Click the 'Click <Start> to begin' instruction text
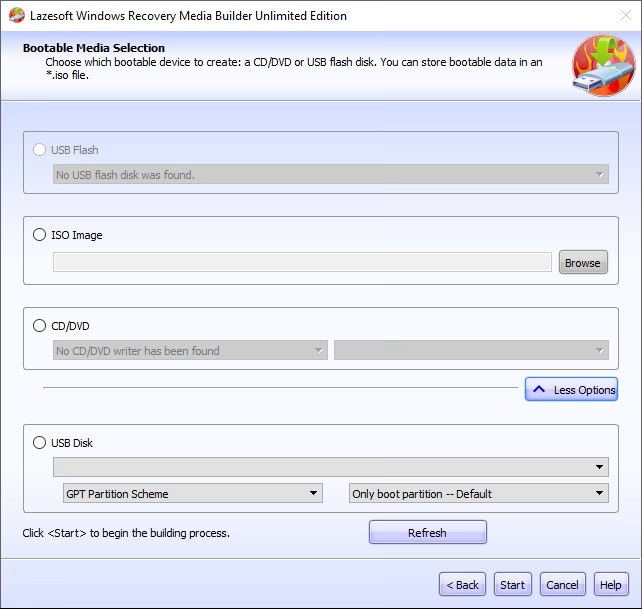 click(x=126, y=533)
